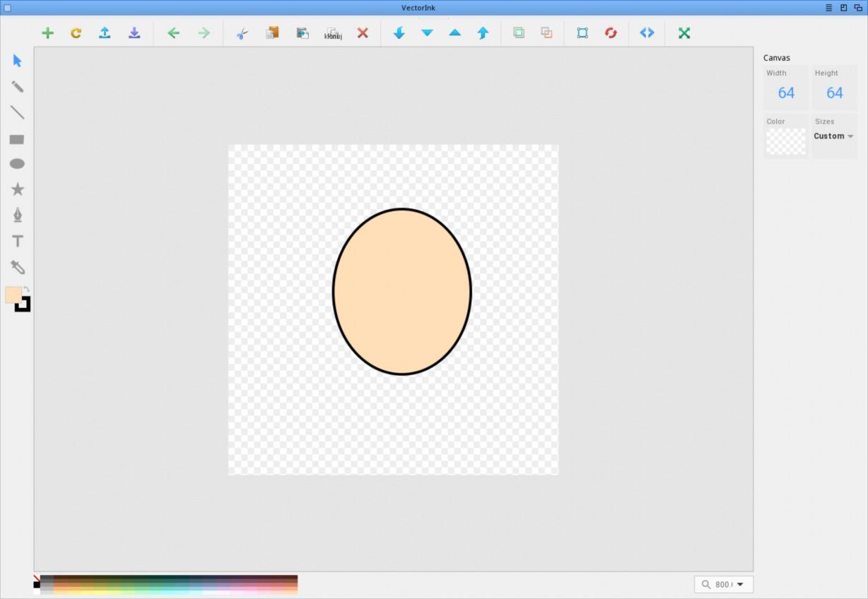Open the canvas Color swatch
The image size is (868, 599).
[x=786, y=141]
